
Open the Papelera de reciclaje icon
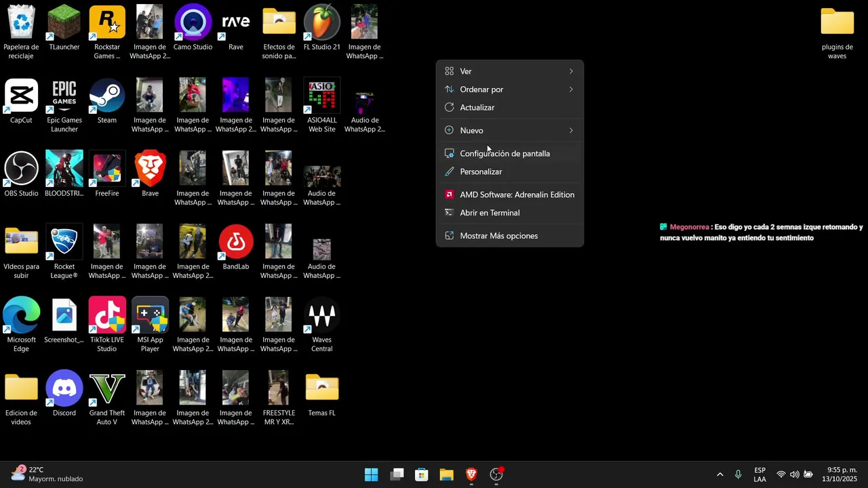coord(21,31)
